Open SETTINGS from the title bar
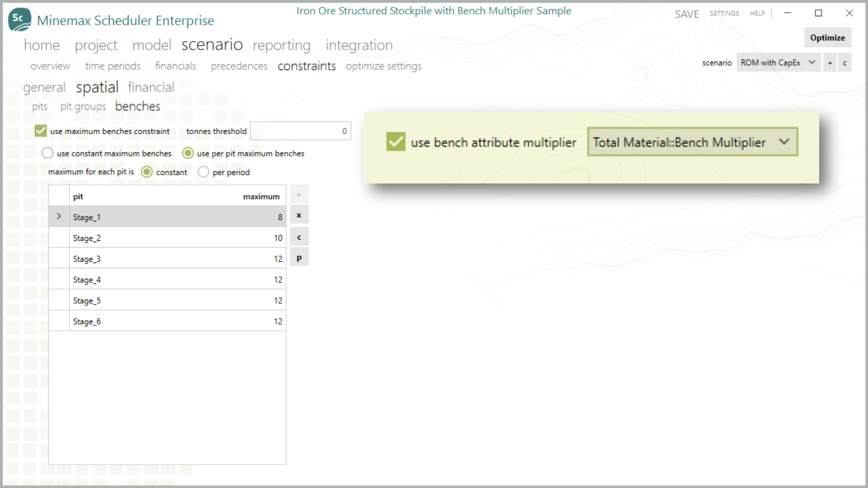The image size is (868, 488). pyautogui.click(x=724, y=14)
